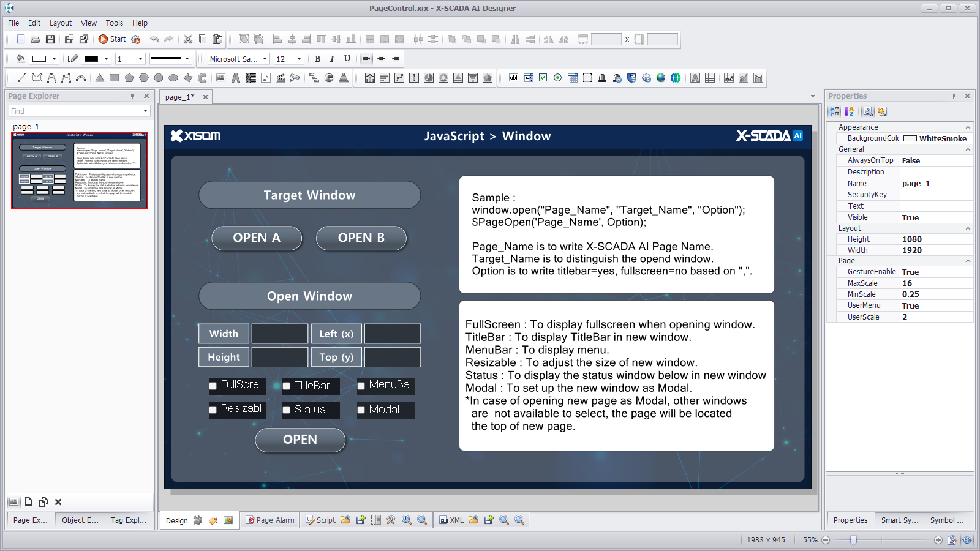The height and width of the screenshot is (551, 980).
Task: Select the CCTV camera object tool
Action: point(295,78)
